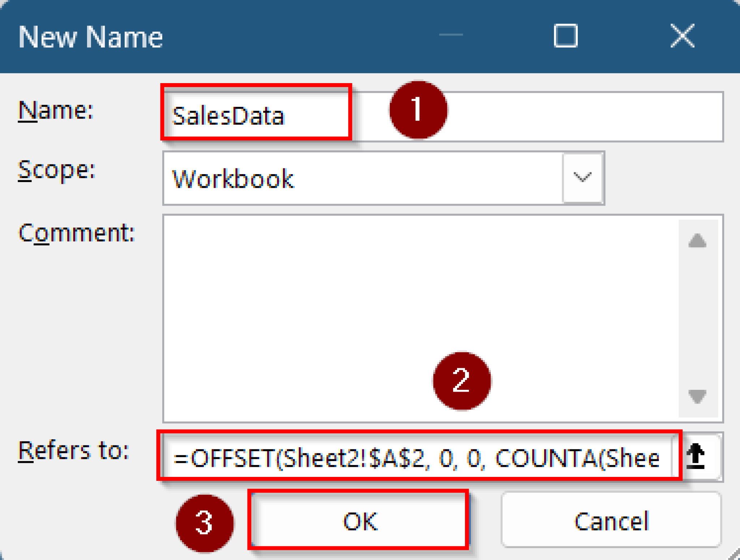740x560 pixels.
Task: Click the comment scrollbar down arrow
Action: click(697, 396)
